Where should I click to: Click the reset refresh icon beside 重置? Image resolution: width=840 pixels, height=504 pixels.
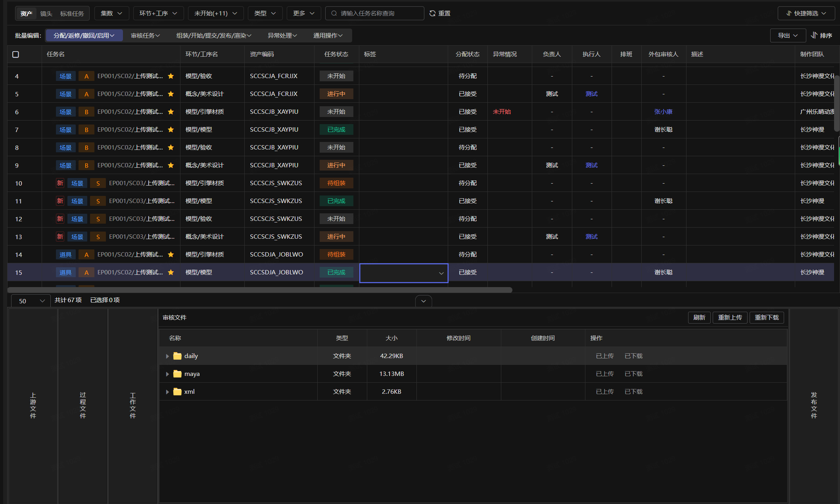click(432, 13)
